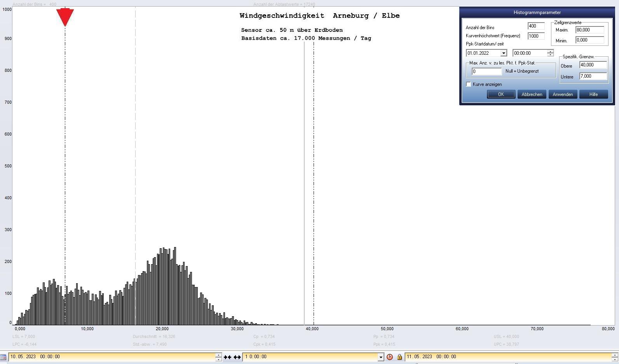Focus the Kurvenhöchstwert (Frequenz) field
This screenshot has width=619, height=364.
click(x=536, y=36)
